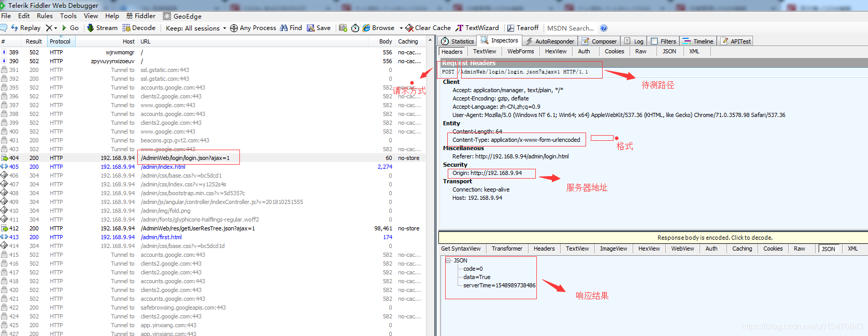Open the Log tab

point(634,41)
